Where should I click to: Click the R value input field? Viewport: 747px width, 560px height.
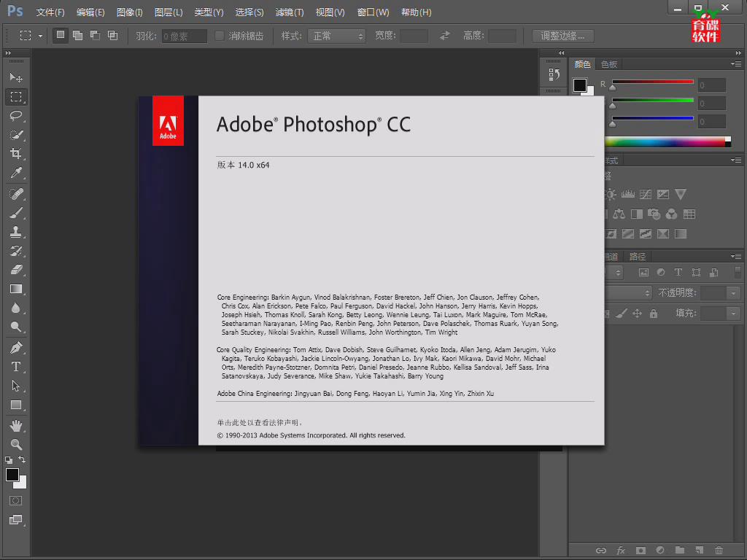pos(712,85)
